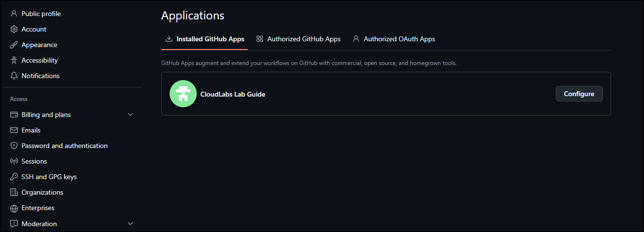Click the Emails envelope icon

[x=14, y=130]
